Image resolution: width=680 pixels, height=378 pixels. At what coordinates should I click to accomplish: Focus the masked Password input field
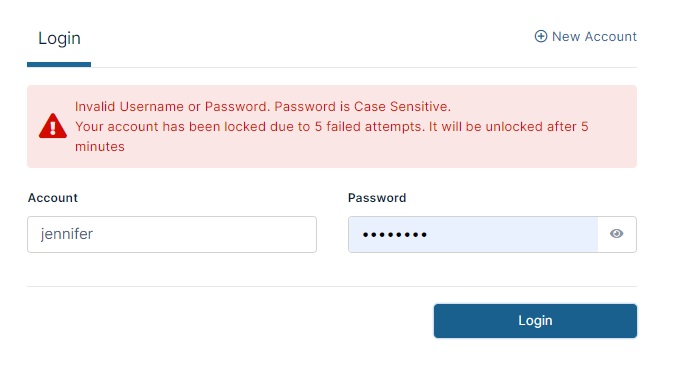tap(473, 235)
